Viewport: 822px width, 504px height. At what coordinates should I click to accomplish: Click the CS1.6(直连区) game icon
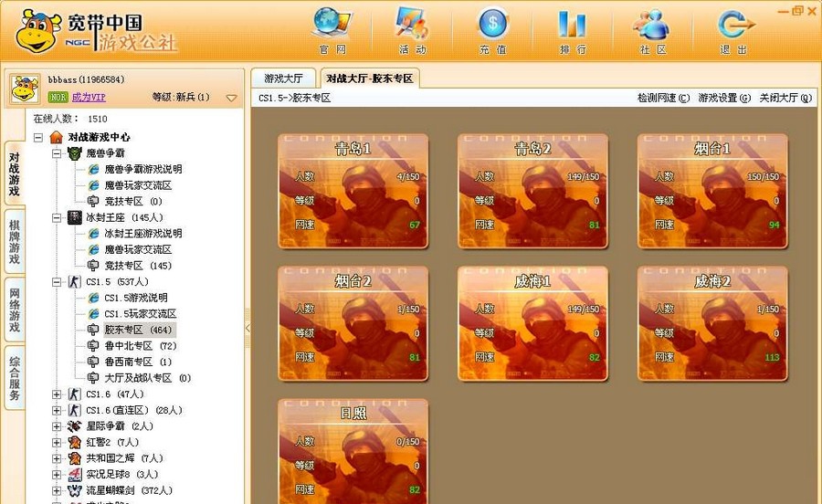click(75, 410)
